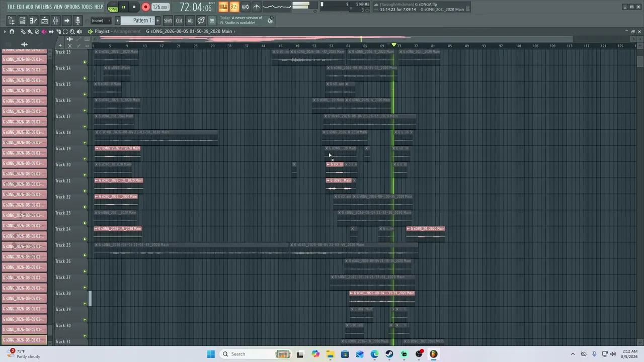
Task: Pause playback with the pause button
Action: [x=123, y=7]
